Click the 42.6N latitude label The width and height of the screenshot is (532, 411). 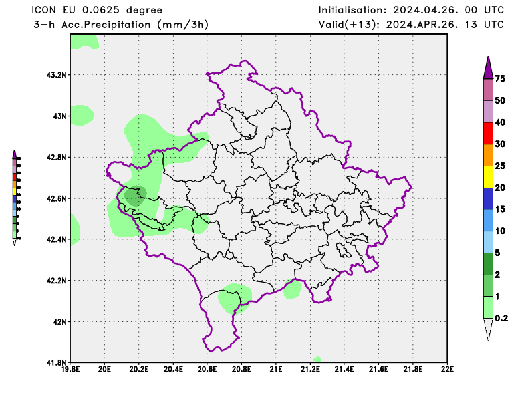coord(56,198)
